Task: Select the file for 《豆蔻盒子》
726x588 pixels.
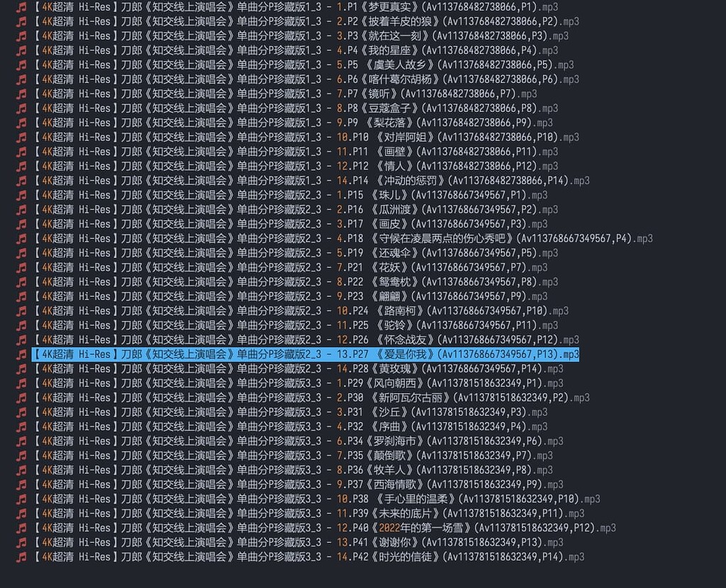Action: click(284, 108)
